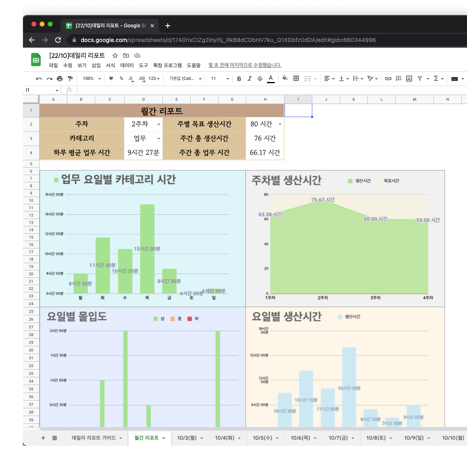Open the 업무 category dropdown
This screenshot has width=467, height=476.
coord(159,138)
